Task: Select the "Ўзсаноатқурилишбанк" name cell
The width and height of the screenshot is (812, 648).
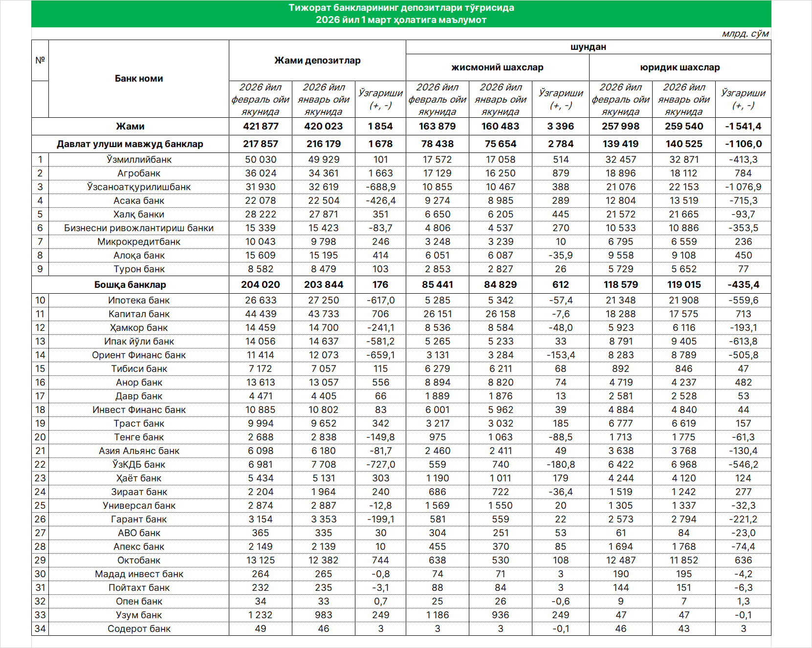Action: (x=139, y=187)
